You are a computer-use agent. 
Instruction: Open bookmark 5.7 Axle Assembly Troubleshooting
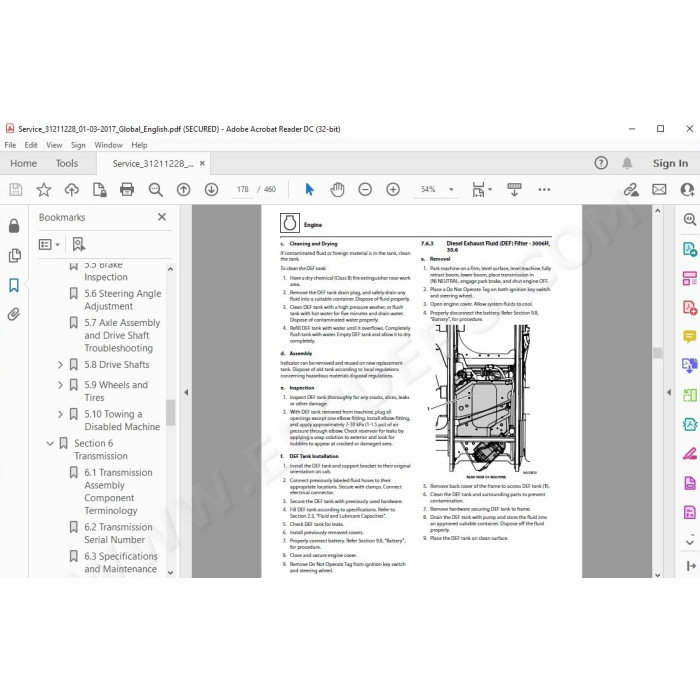122,335
